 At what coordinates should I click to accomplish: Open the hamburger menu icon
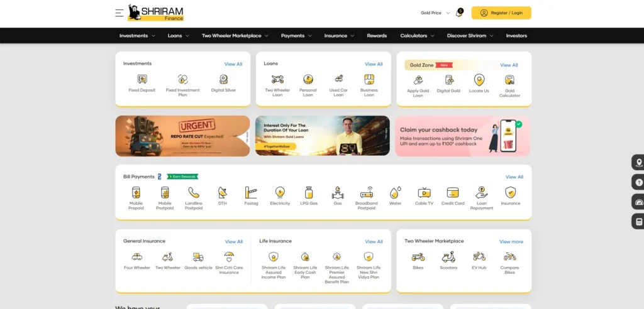[119, 13]
